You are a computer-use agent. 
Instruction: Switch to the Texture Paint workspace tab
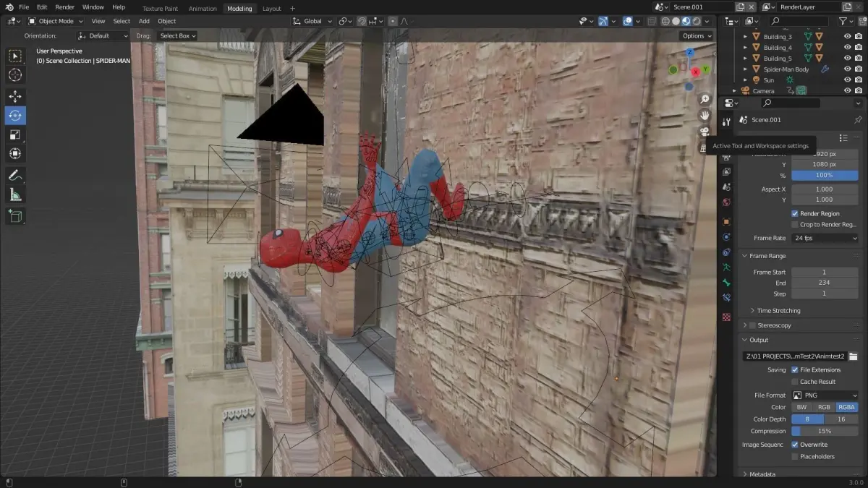pyautogui.click(x=160, y=9)
